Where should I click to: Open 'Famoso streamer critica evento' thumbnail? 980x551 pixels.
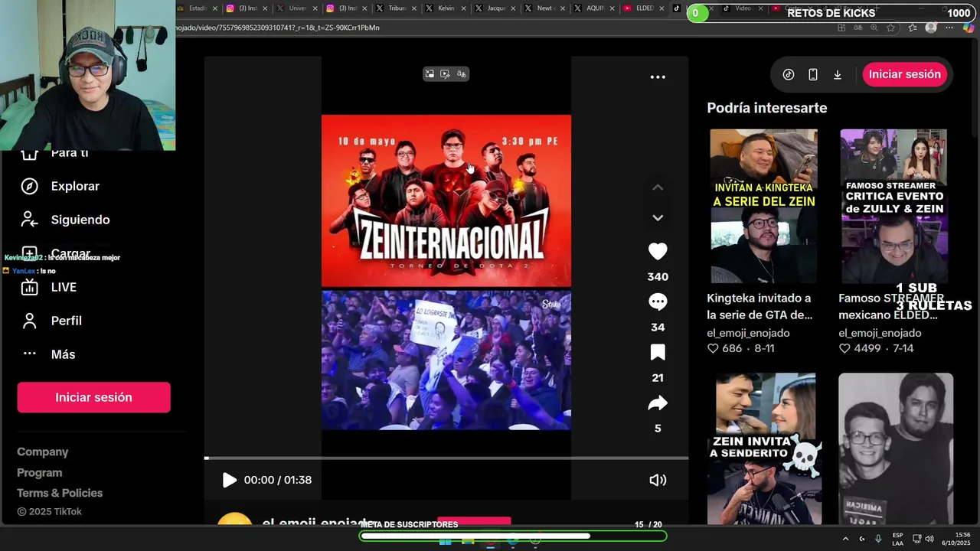[x=894, y=206]
